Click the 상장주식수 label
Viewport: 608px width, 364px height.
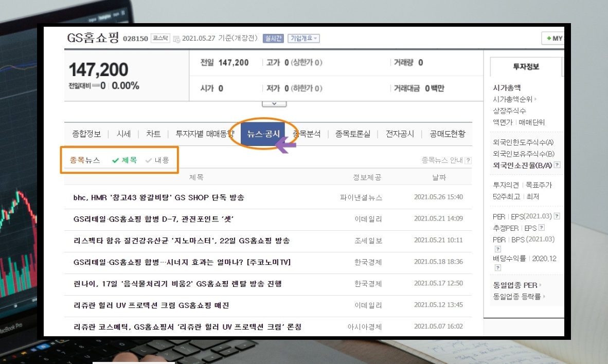tap(509, 111)
